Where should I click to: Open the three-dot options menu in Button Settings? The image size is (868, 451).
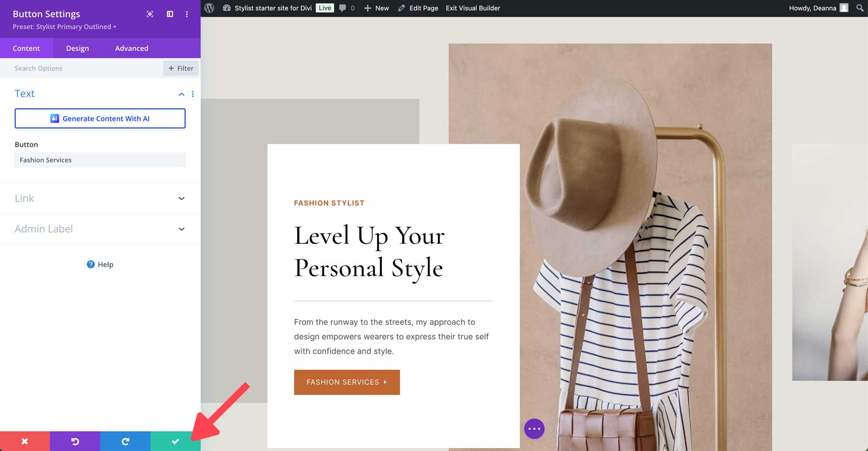coord(187,14)
